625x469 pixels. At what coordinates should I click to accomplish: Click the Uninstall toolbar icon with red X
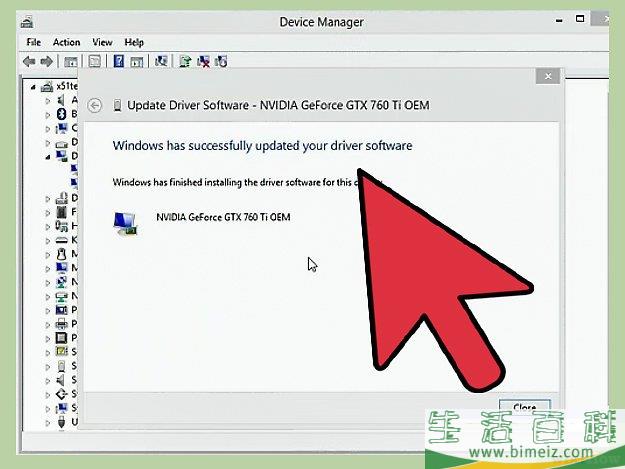tap(203, 61)
